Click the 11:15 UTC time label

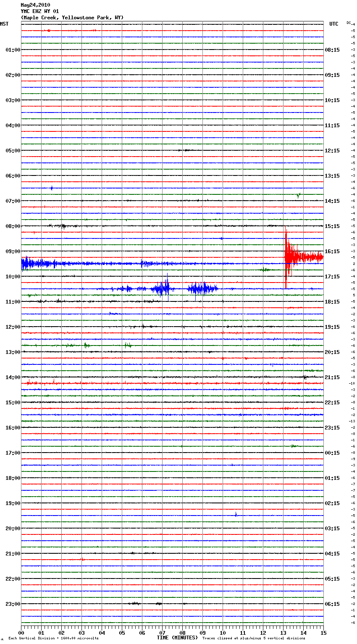[332, 126]
